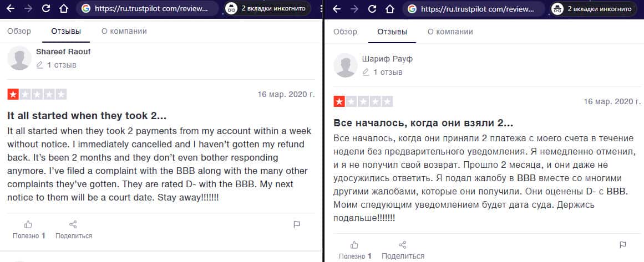The height and width of the screenshot is (262, 644).
Task: Open the О компании tab in right window
Action: pyautogui.click(x=450, y=32)
